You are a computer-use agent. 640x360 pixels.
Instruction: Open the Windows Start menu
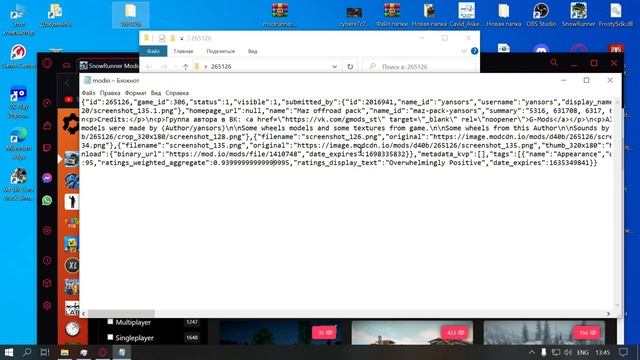(x=8, y=352)
